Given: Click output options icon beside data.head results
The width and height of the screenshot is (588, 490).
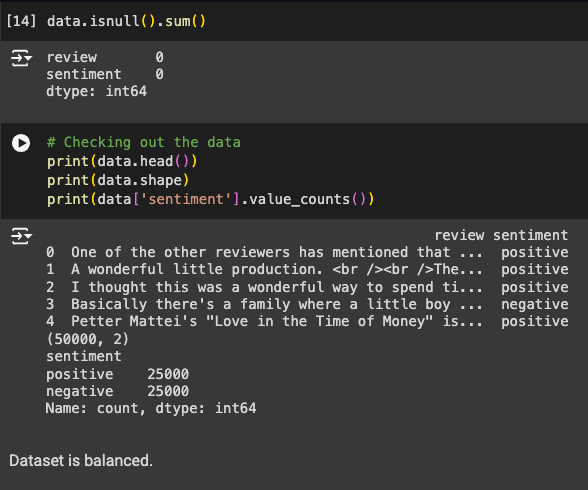Looking at the screenshot, I should click(21, 236).
